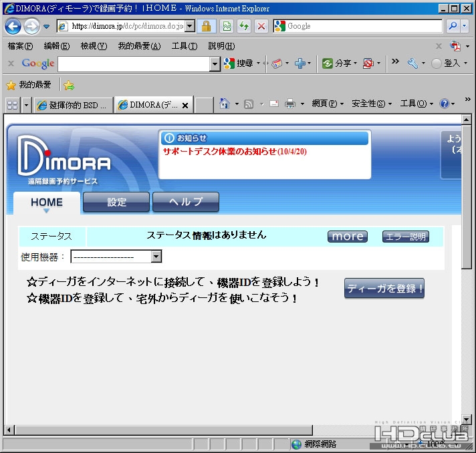
Task: Click the browser Forward arrow button
Action: [x=32, y=27]
